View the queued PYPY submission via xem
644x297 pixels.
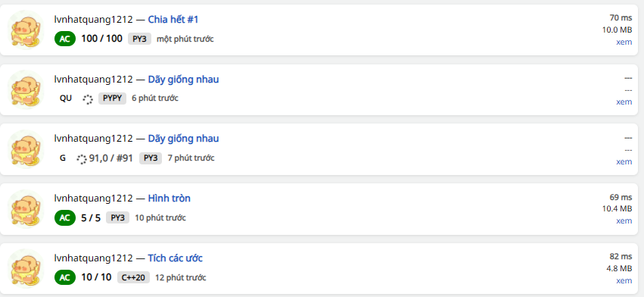(x=624, y=102)
